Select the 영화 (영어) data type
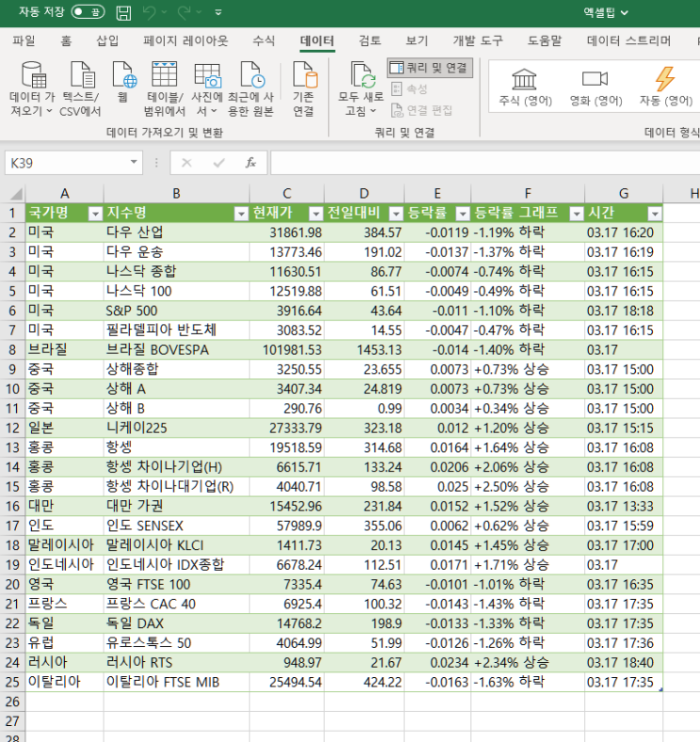 tap(595, 88)
